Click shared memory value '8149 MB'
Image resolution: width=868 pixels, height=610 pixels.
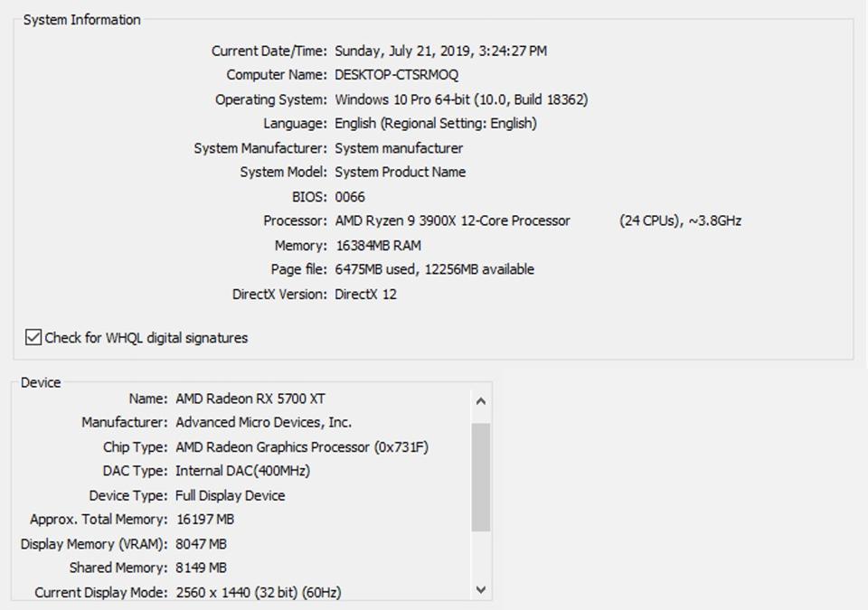pyautogui.click(x=201, y=568)
